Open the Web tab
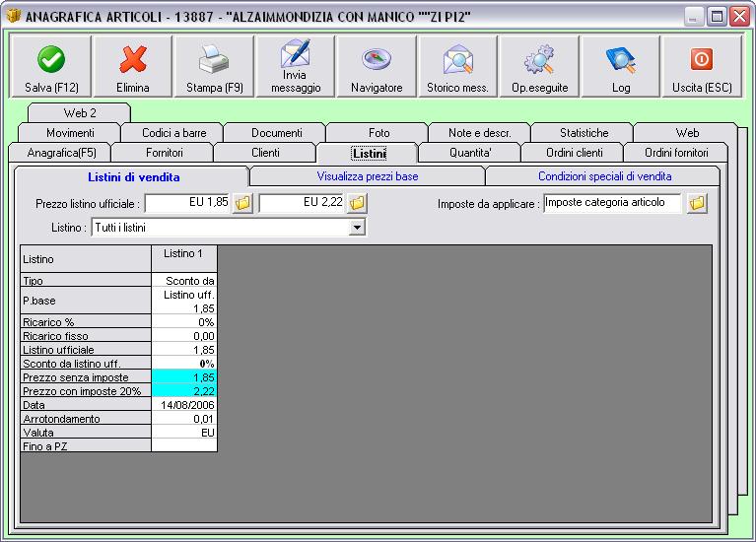The image size is (756, 542). point(687,133)
